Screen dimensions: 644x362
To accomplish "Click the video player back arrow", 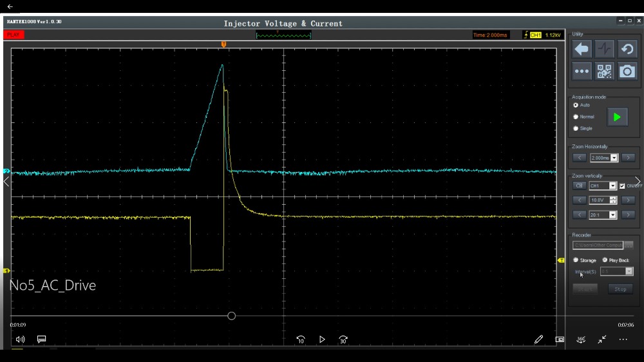I will pos(10,6).
